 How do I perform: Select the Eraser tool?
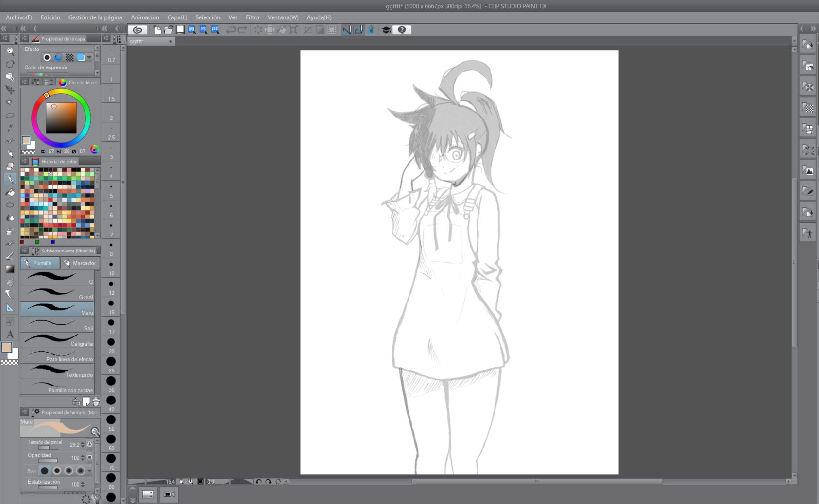(10, 167)
